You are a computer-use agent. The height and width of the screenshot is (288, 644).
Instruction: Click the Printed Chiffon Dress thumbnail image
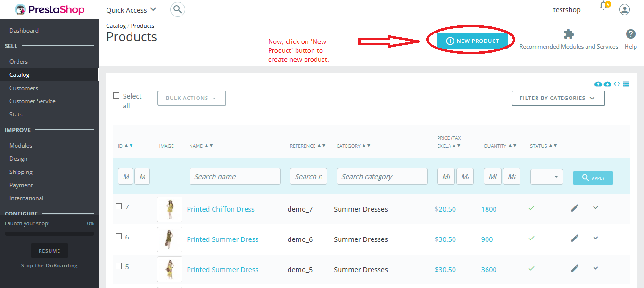coord(170,209)
